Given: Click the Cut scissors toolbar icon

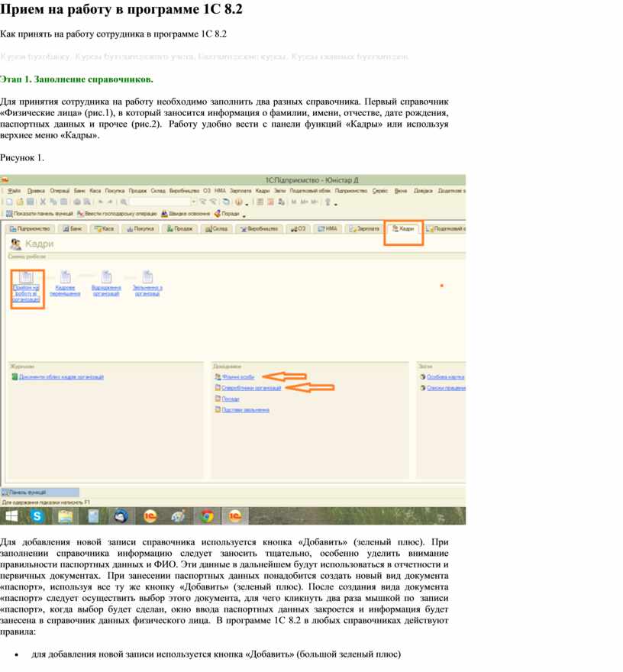Looking at the screenshot, I should 43,202.
